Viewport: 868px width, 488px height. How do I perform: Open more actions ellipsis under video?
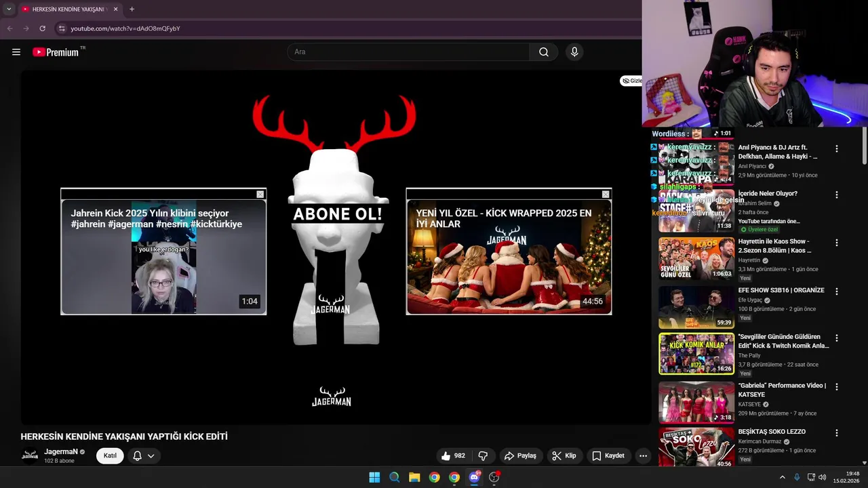click(644, 455)
